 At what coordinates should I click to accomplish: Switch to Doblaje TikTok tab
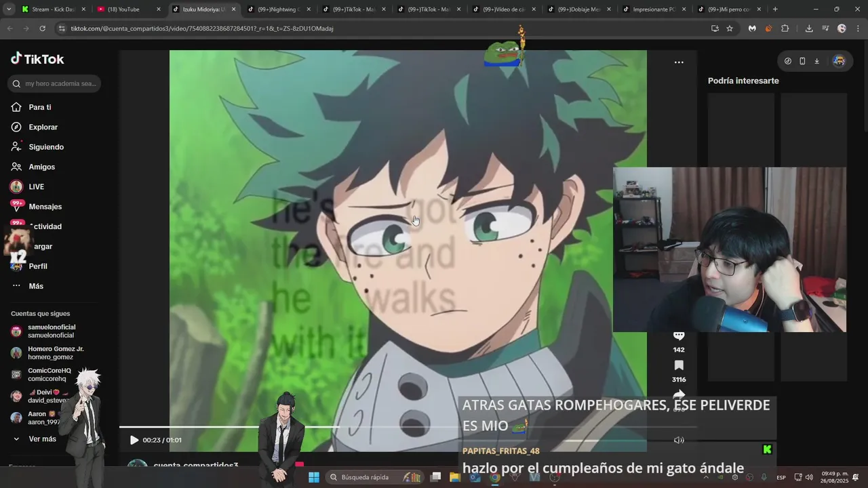(580, 9)
